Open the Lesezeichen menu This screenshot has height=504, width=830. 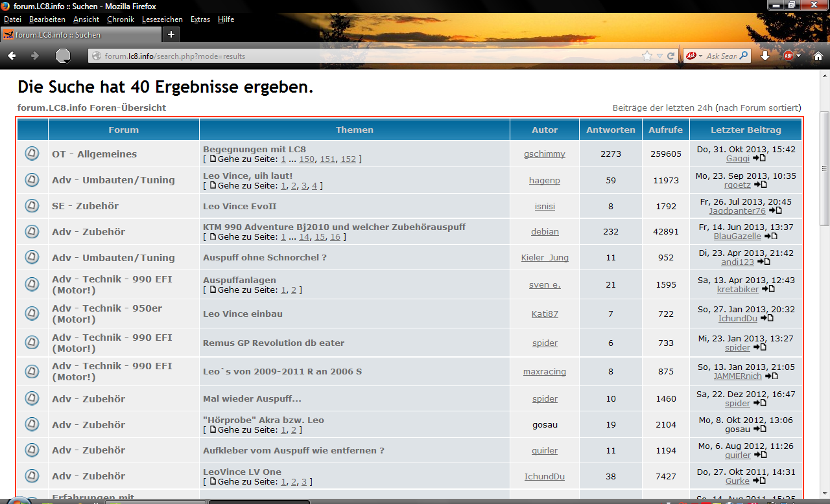click(x=162, y=19)
